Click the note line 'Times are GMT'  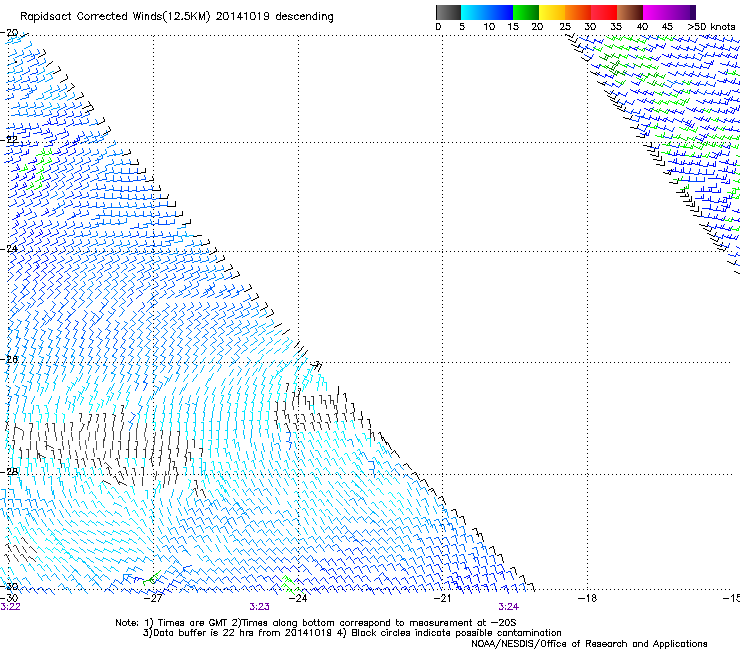click(192, 623)
